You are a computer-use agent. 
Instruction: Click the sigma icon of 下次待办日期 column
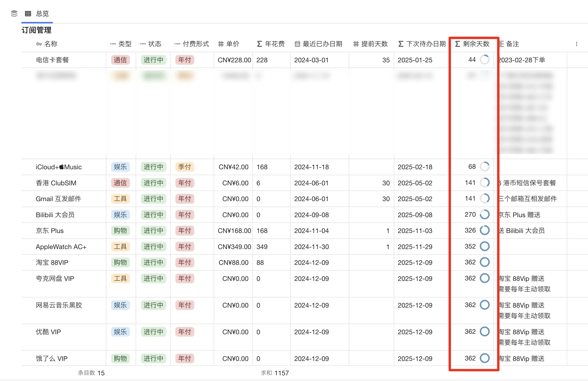[401, 44]
